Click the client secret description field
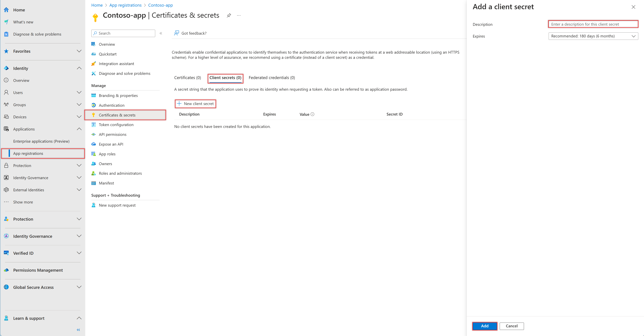 coord(593,24)
